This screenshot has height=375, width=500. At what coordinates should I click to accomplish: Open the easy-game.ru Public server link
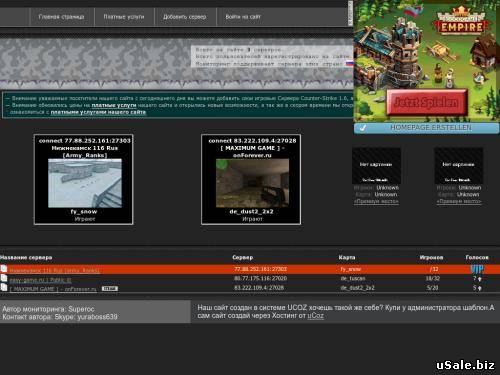[x=40, y=280]
